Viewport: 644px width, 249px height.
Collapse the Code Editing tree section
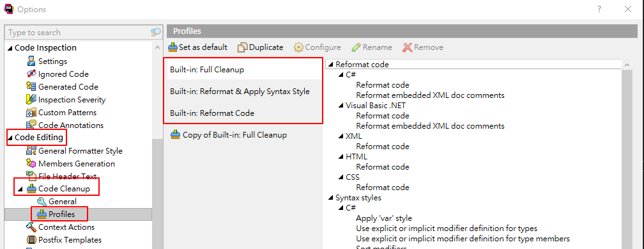10,138
